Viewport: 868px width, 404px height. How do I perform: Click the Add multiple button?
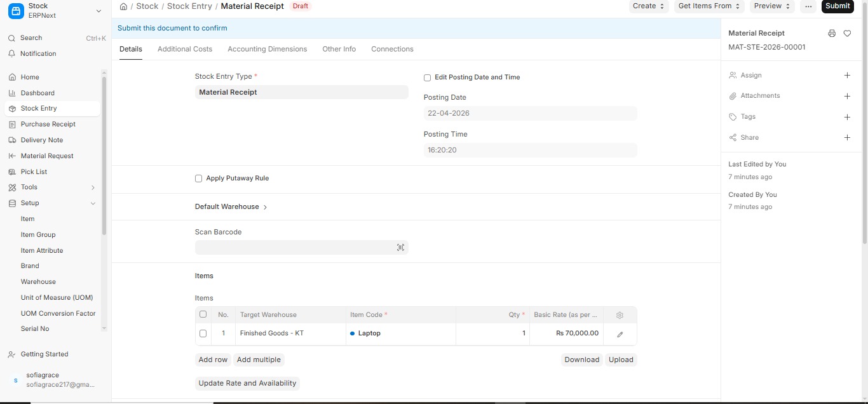[259, 360]
